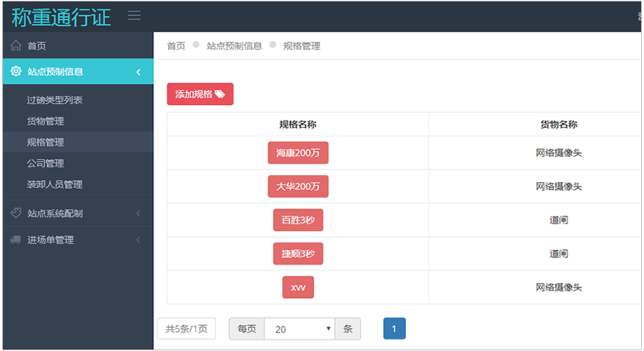Open the per-page 20 dropdown

300,329
